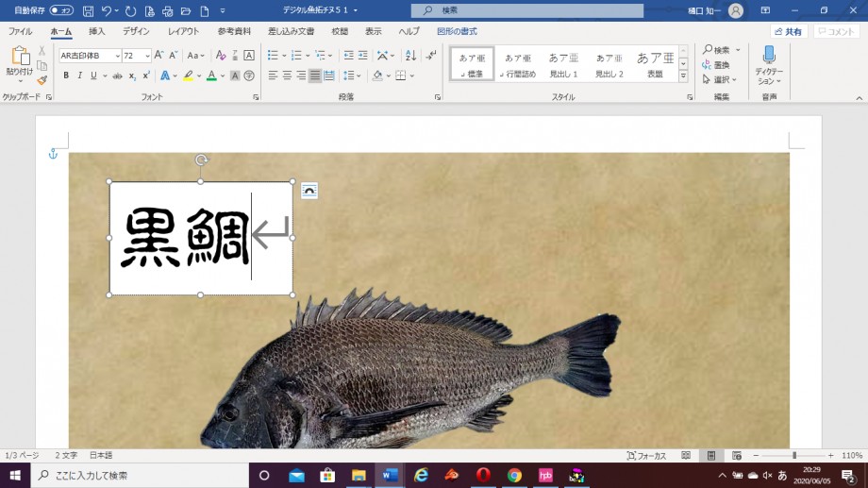Open Word from the taskbar
Image resolution: width=868 pixels, height=488 pixels.
(x=390, y=476)
